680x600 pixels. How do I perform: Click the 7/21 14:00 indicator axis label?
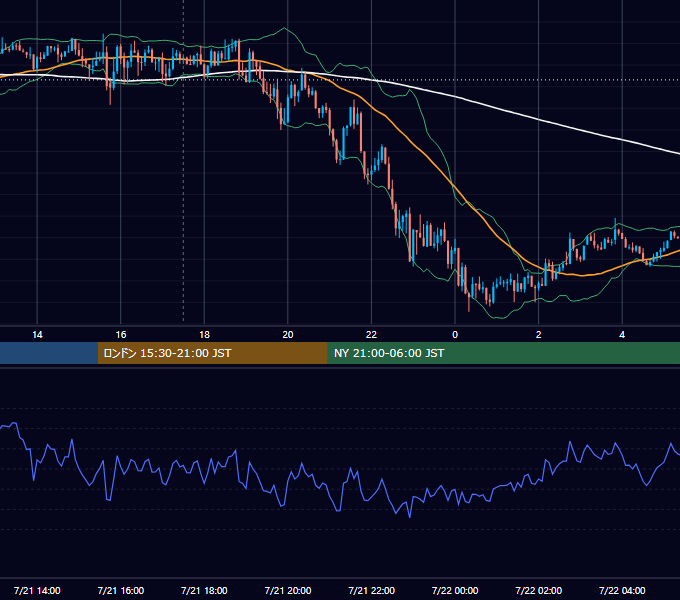[x=37, y=590]
